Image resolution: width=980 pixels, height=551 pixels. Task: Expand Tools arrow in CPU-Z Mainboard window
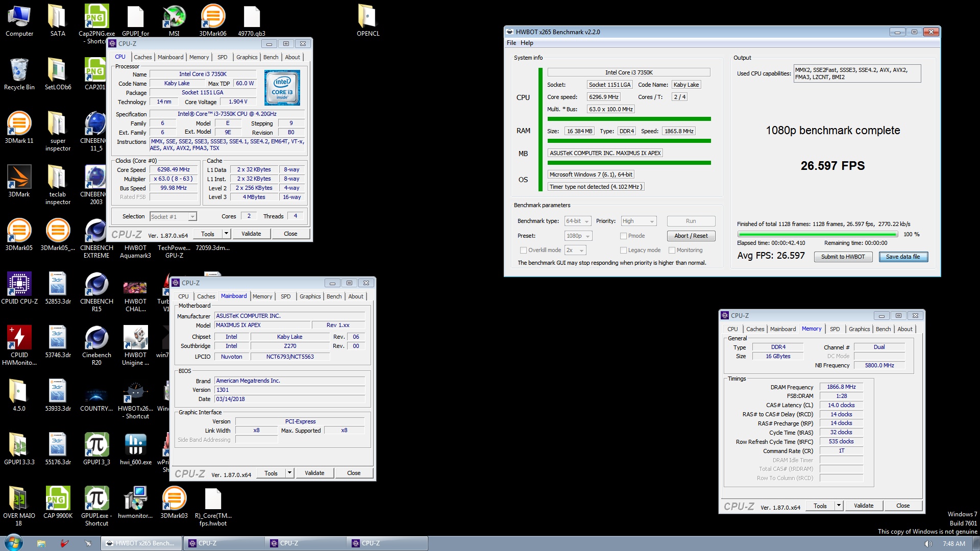pos(289,473)
